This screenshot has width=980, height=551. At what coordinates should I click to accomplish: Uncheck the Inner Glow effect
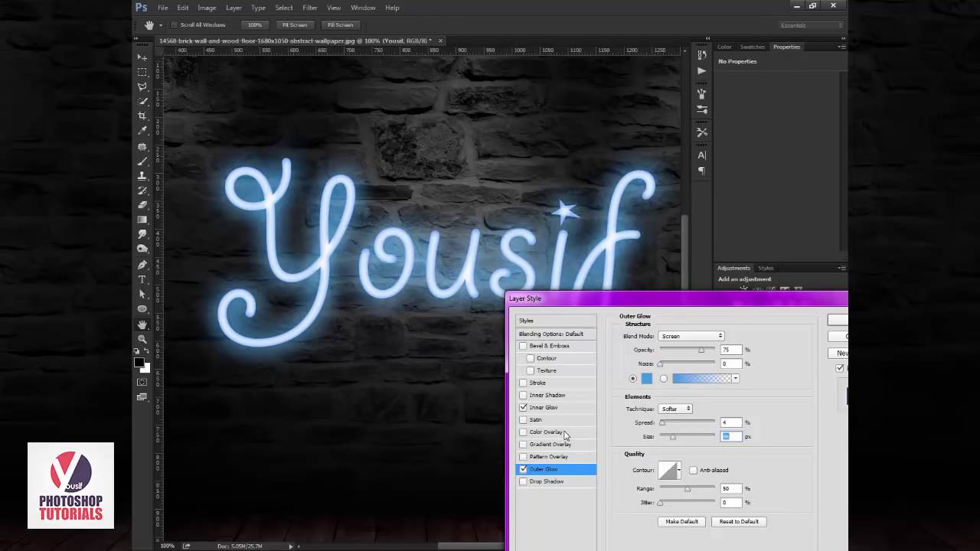point(523,407)
